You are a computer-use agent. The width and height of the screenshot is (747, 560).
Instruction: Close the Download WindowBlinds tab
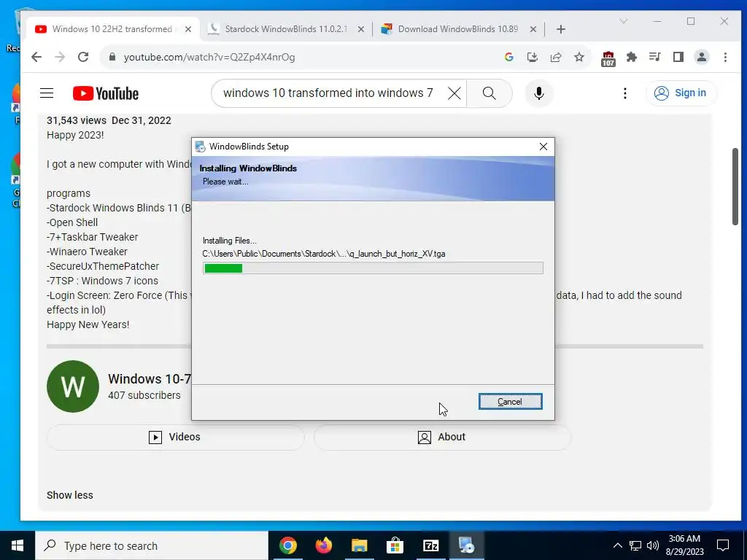point(533,29)
